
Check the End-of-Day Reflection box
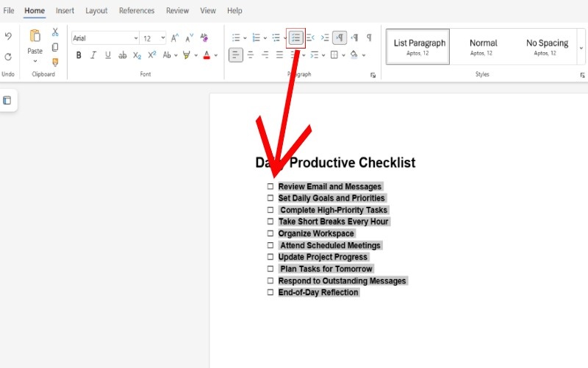pos(270,292)
